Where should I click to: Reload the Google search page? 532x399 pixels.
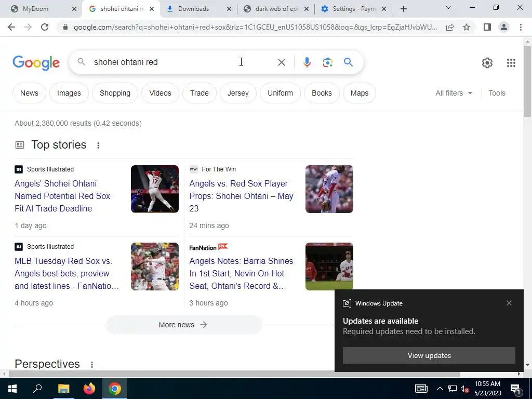[45, 27]
